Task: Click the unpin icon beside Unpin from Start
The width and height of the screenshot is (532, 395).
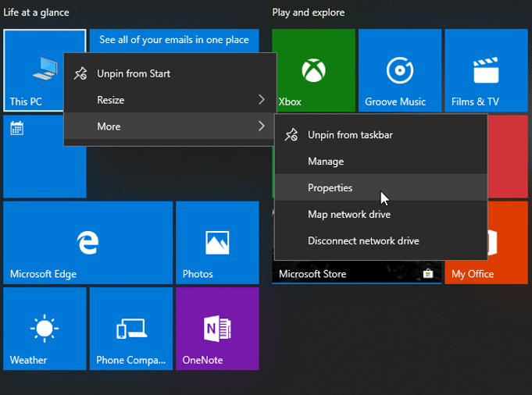Action: click(80, 73)
